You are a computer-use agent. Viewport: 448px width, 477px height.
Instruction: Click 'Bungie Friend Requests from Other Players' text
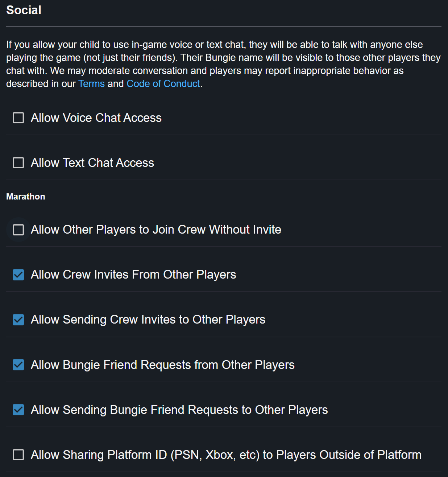pyautogui.click(x=162, y=365)
